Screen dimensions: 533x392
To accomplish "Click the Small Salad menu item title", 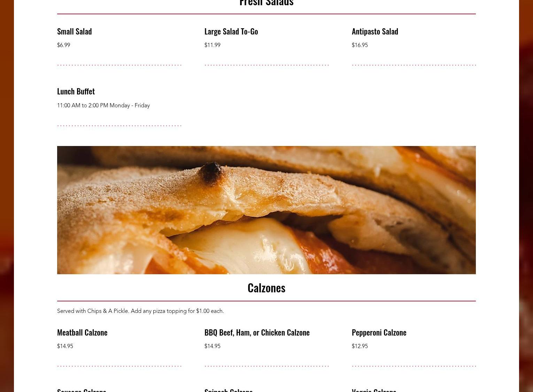I will (x=74, y=31).
